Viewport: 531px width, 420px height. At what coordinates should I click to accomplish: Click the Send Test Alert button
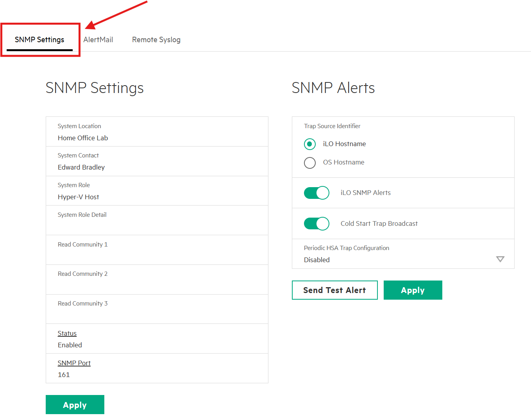click(x=334, y=290)
